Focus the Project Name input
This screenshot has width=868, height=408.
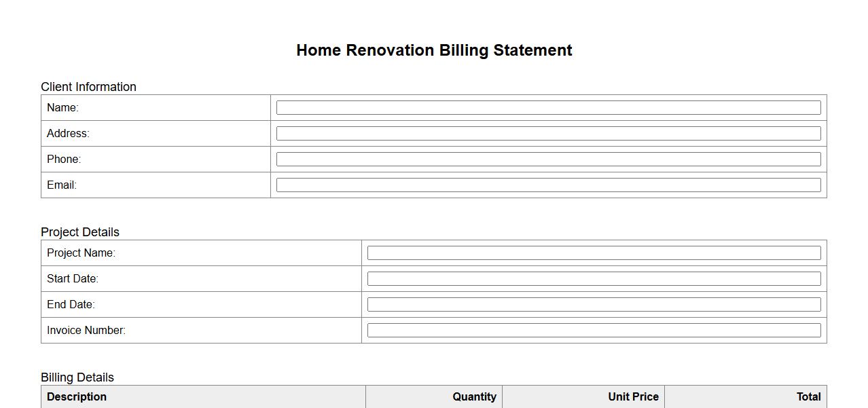coord(594,253)
